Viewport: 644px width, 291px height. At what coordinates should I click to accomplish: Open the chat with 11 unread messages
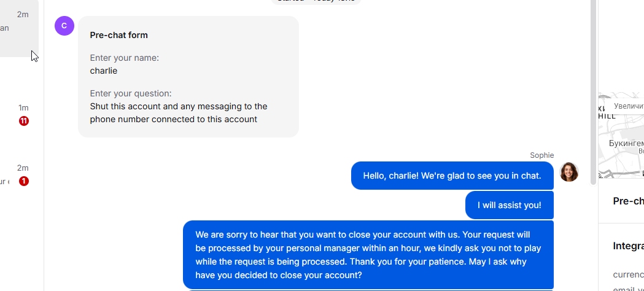(x=18, y=114)
